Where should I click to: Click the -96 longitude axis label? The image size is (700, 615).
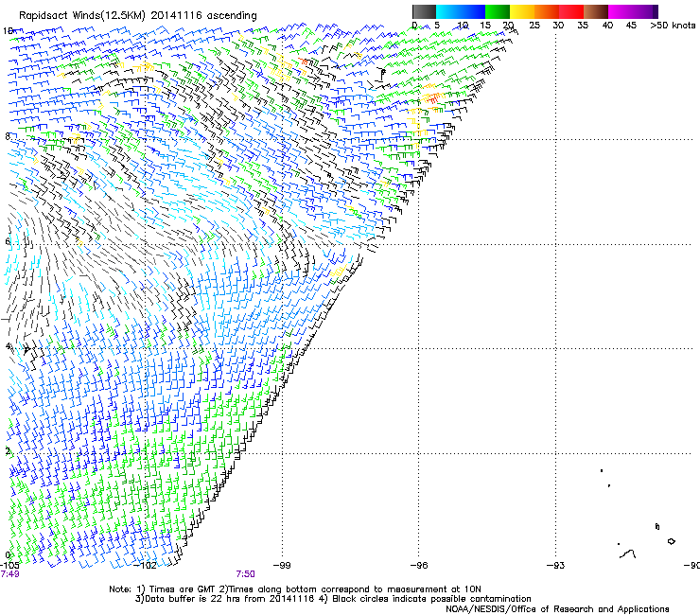coord(419,566)
